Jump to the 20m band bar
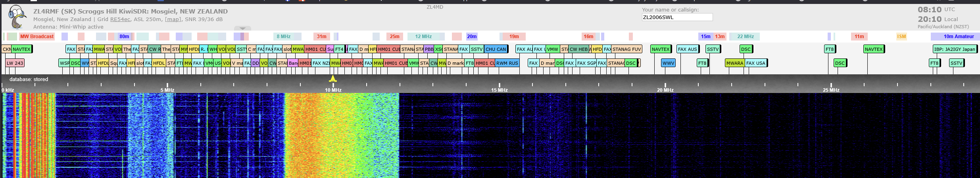Image resolution: width=980 pixels, height=178 pixels. pos(472,37)
